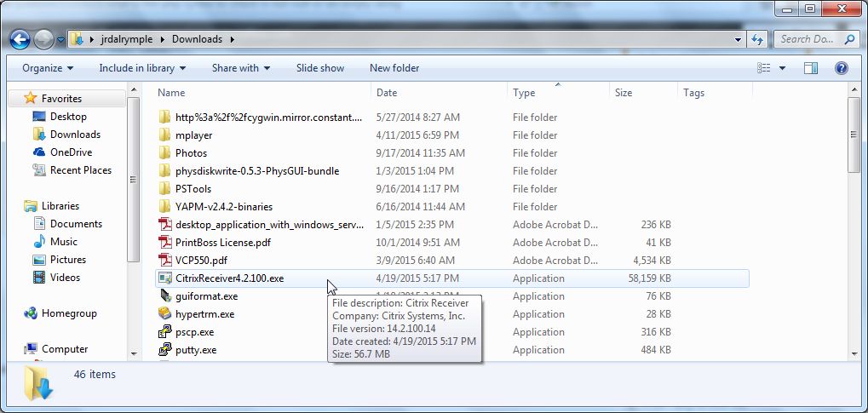Open the Share with dropdown

[240, 68]
